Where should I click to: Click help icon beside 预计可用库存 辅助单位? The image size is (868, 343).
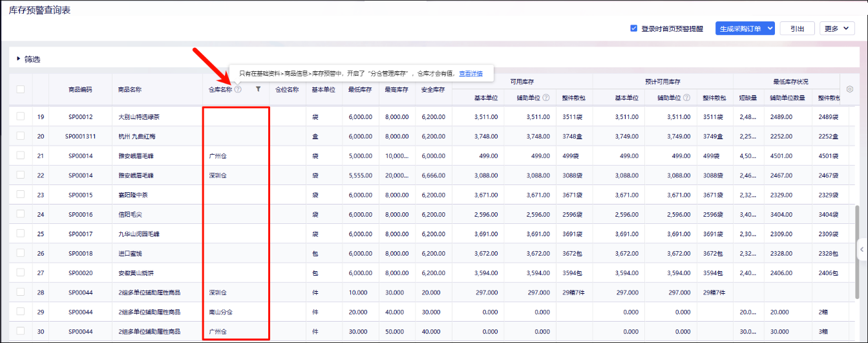click(687, 98)
